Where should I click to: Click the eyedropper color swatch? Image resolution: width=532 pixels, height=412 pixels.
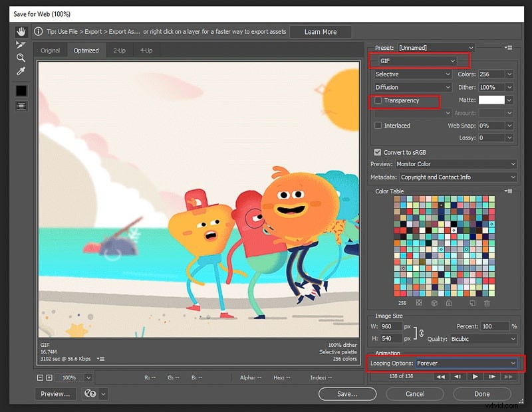pyautogui.click(x=21, y=89)
